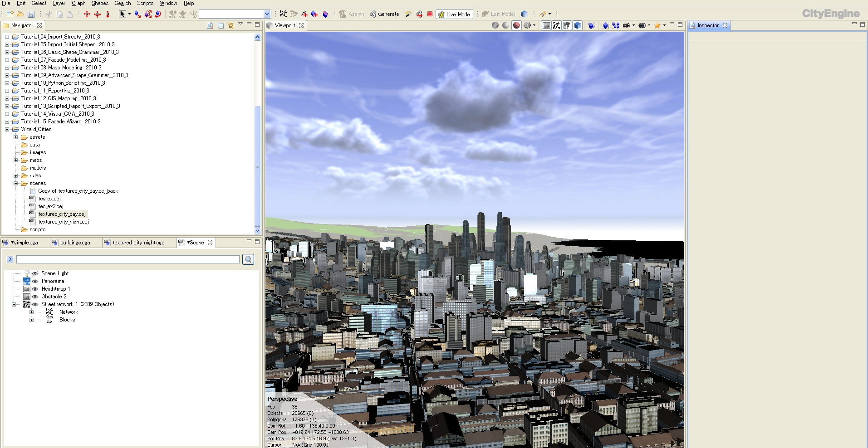868x448 pixels.
Task: Click the Streetnetwork 1 layer icon
Action: [27, 304]
